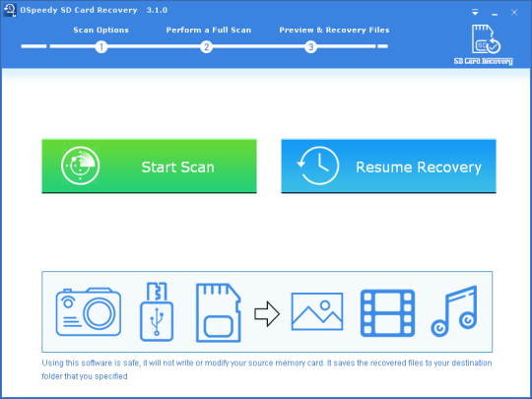
Task: Open Preview & Recovery Files step
Action: [x=334, y=30]
